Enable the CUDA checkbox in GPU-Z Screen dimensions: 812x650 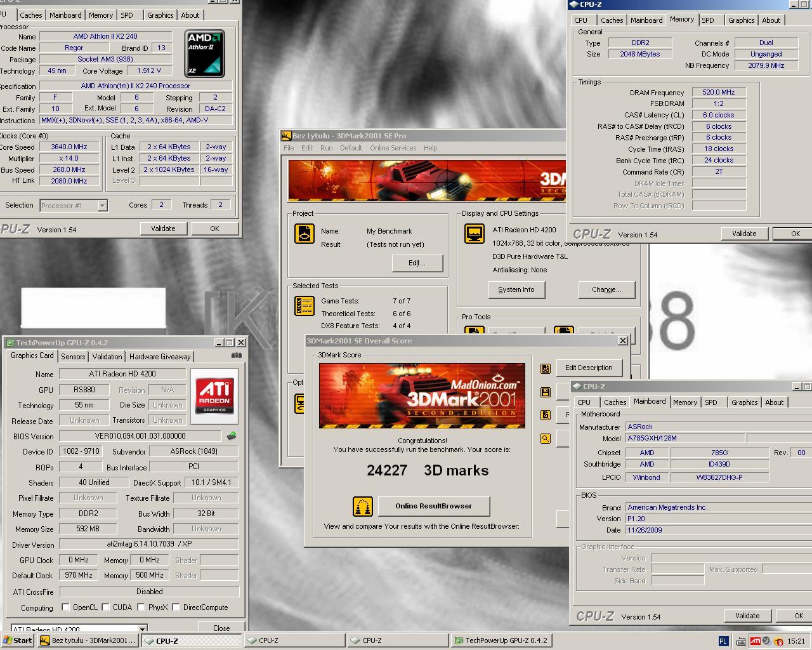tap(105, 607)
